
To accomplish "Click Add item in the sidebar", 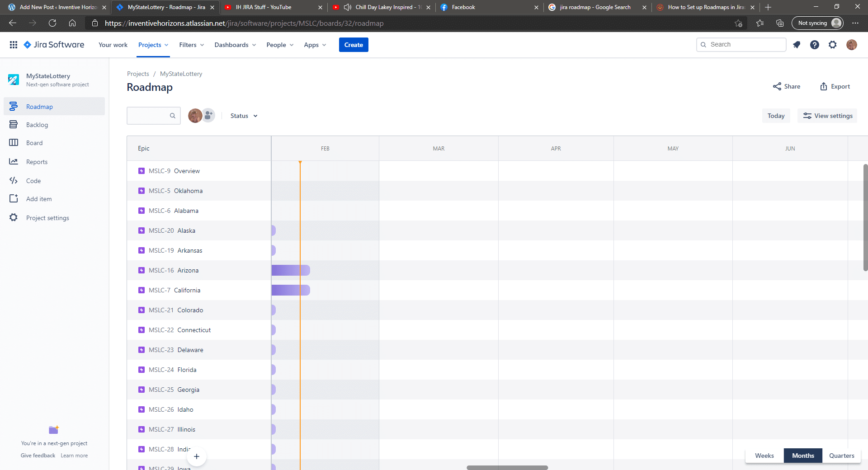I will coord(39,199).
